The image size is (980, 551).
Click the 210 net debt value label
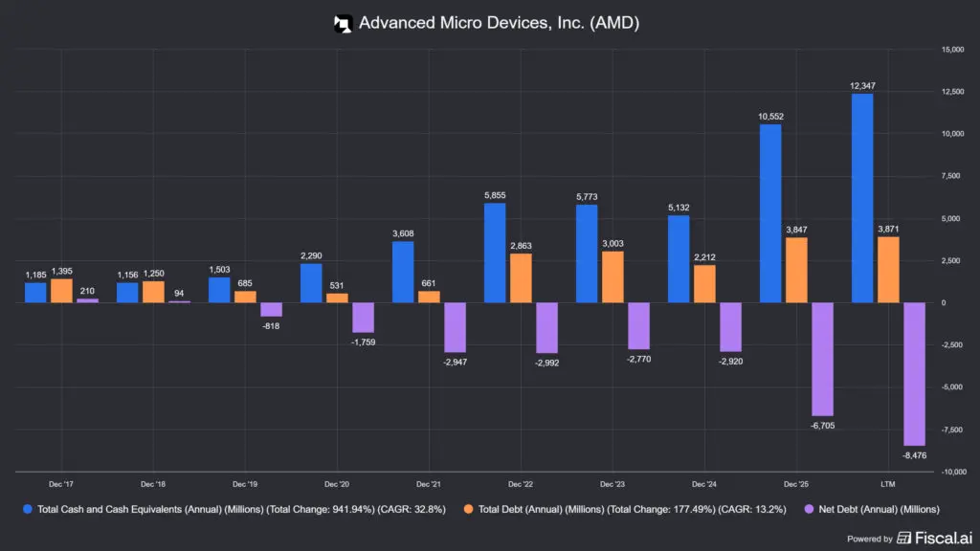[87, 291]
